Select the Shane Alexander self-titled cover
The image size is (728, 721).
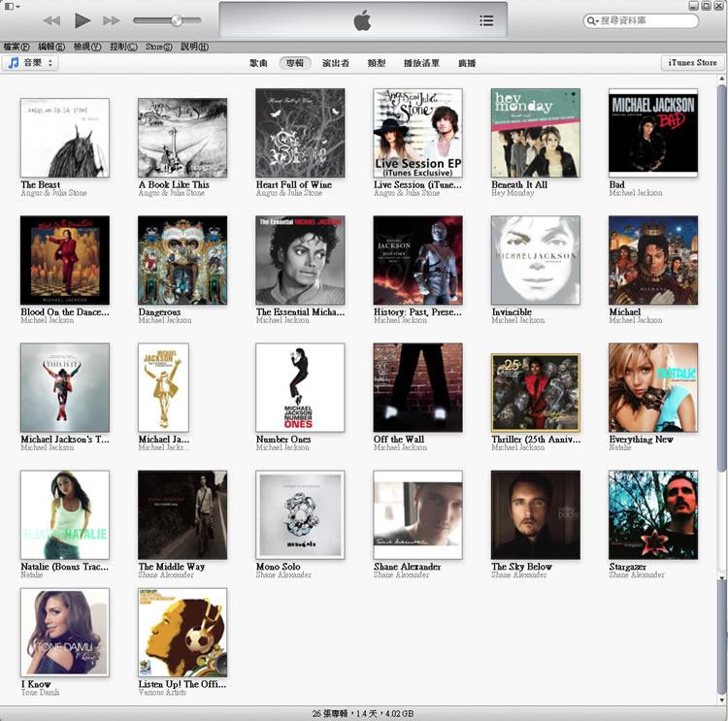417,515
